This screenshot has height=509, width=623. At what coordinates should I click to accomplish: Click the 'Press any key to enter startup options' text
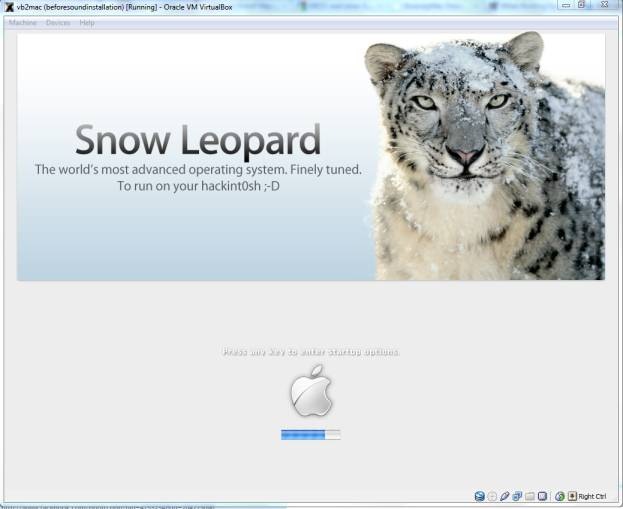(311, 352)
